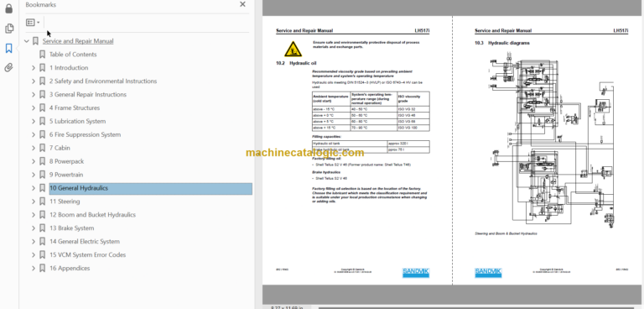The height and width of the screenshot is (309, 644).
Task: Click bookmark icon beside 7 Cabin
Action: [x=42, y=148]
